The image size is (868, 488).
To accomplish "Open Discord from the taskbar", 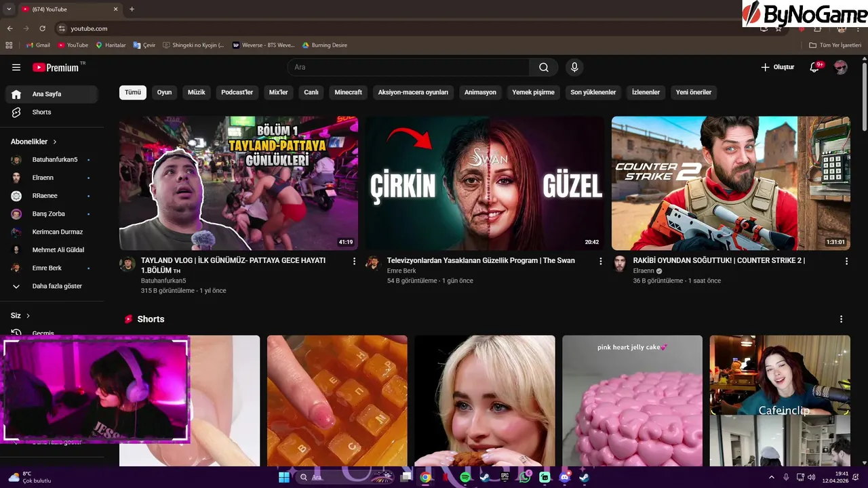I will click(564, 477).
